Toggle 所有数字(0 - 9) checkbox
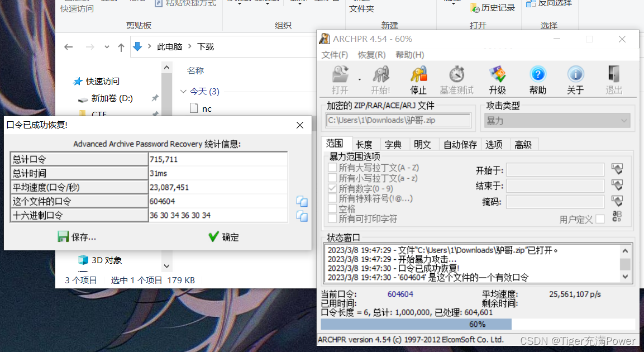The height and width of the screenshot is (352, 644). pos(332,188)
